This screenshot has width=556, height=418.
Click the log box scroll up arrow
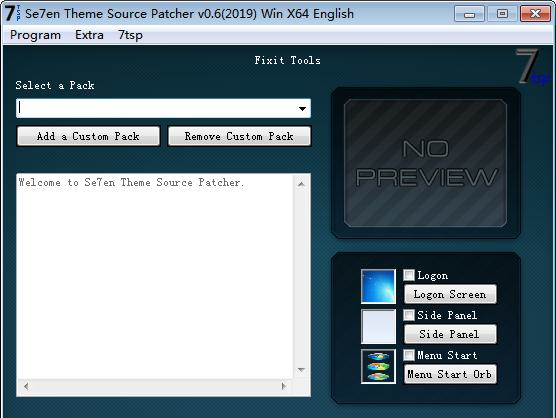301,184
